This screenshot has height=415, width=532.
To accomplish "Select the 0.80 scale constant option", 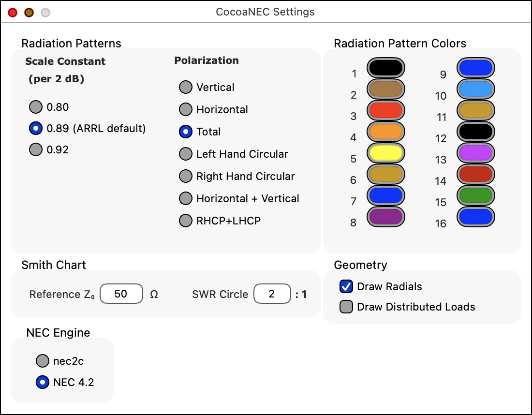I will point(36,107).
